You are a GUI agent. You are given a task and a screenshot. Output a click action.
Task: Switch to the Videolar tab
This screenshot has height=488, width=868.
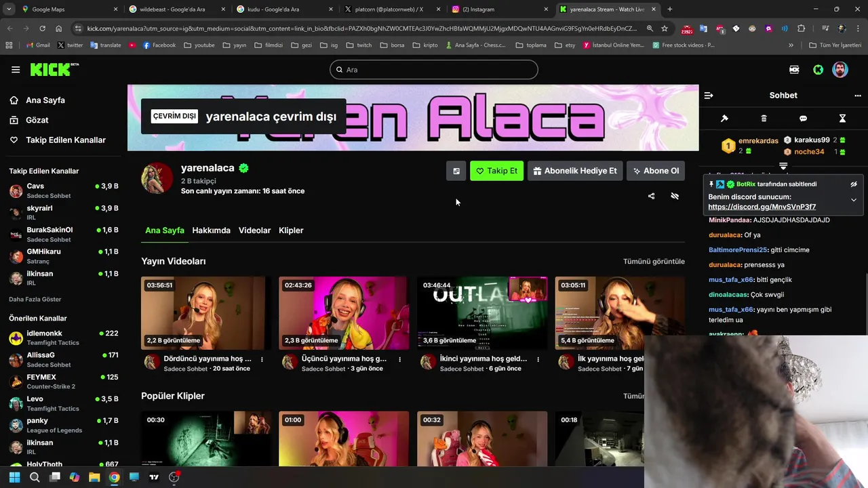point(254,230)
